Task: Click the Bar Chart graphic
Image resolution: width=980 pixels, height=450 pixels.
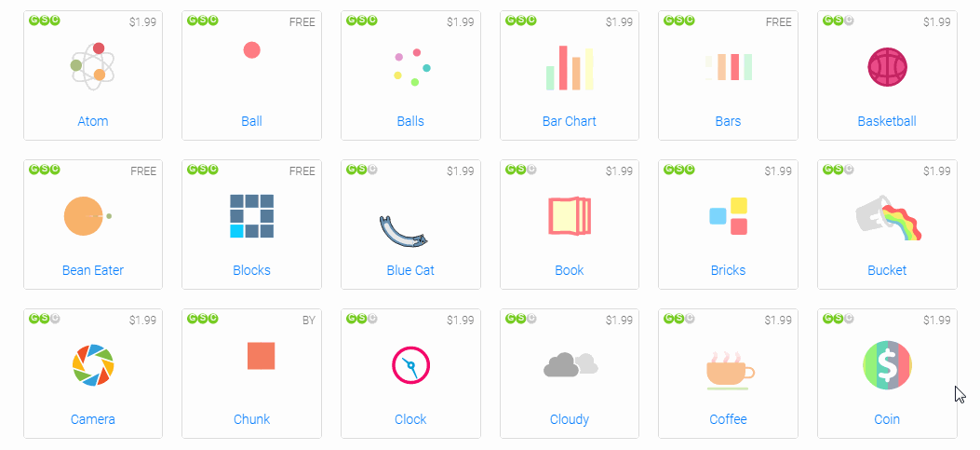Action: click(570, 68)
